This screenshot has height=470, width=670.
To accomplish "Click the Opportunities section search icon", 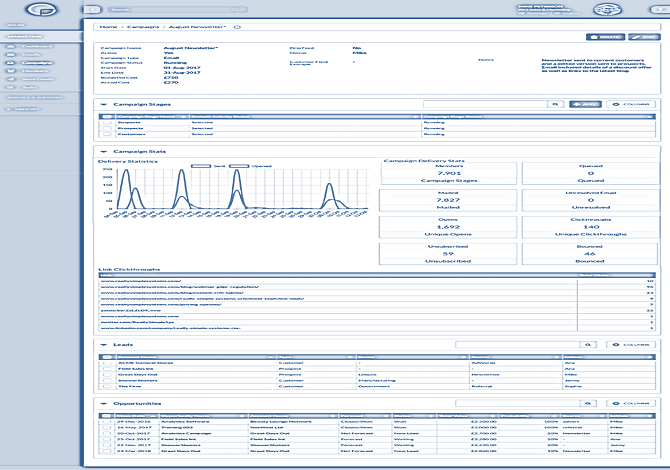I will pyautogui.click(x=588, y=404).
